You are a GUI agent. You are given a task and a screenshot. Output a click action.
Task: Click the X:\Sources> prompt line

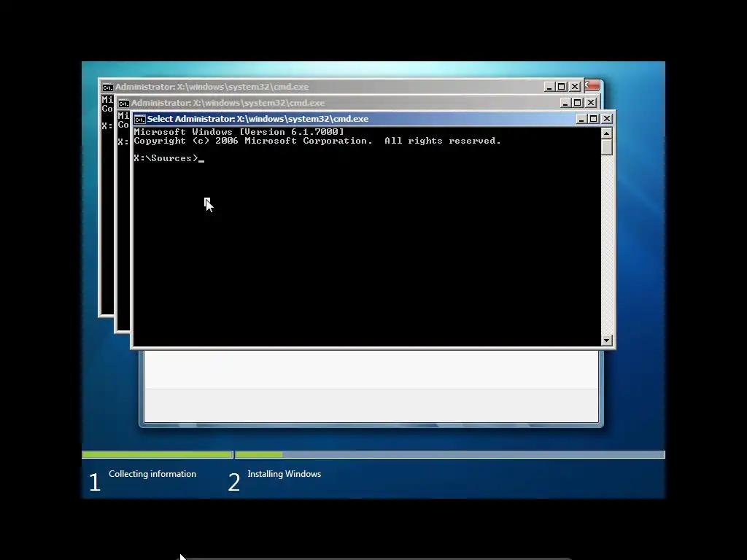(x=169, y=158)
